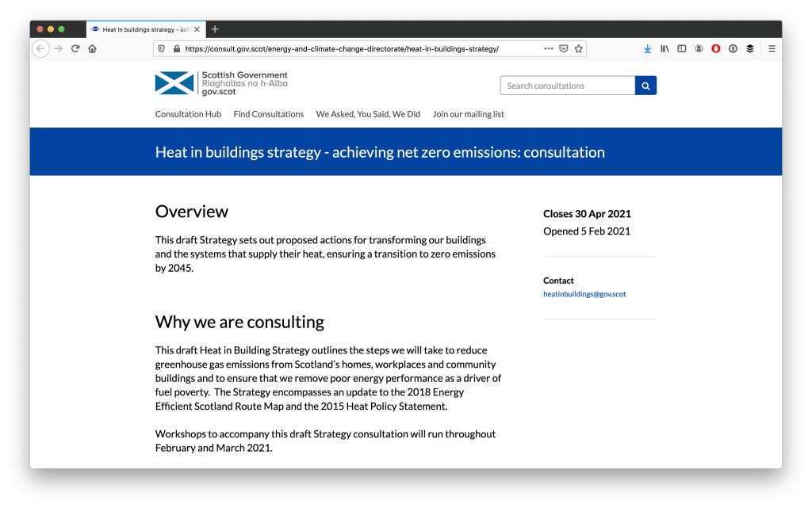Open a new tab with plus button
This screenshot has width=812, height=508.
pos(215,29)
